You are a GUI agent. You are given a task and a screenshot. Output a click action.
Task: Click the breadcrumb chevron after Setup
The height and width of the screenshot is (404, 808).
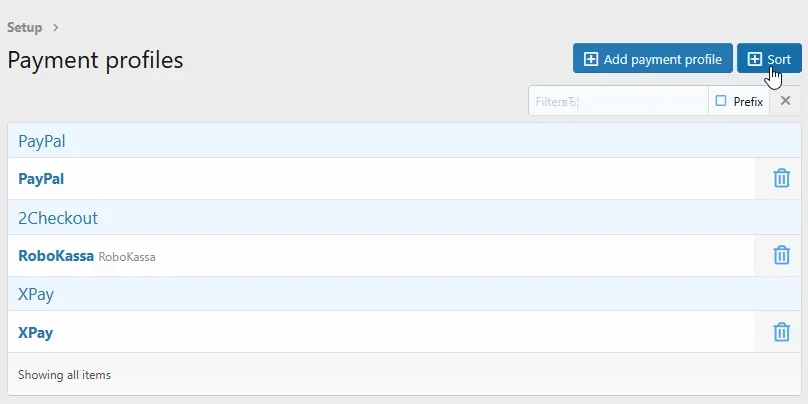[56, 28]
